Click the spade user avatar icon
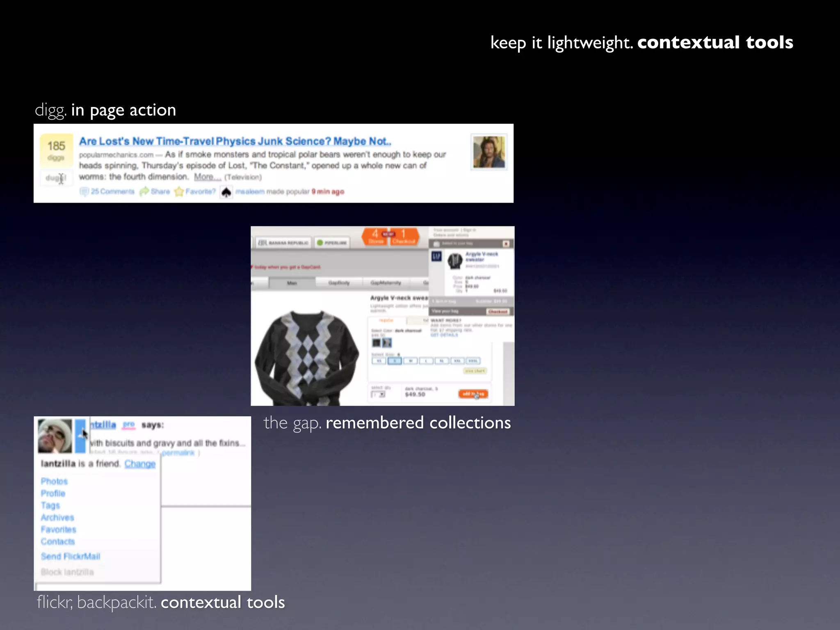The image size is (840, 630). [x=226, y=192]
